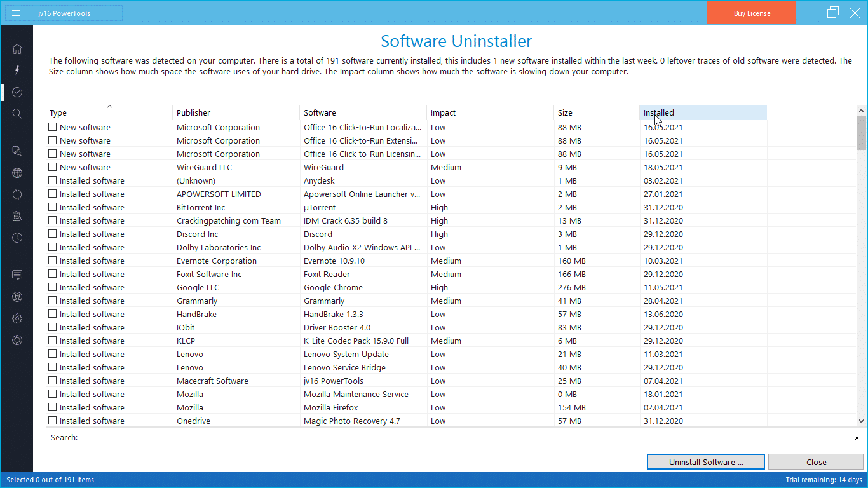868x488 pixels.
Task: Select the K-Lite Codec Pack 15.9.0 Full entry
Action: pyautogui.click(x=356, y=341)
